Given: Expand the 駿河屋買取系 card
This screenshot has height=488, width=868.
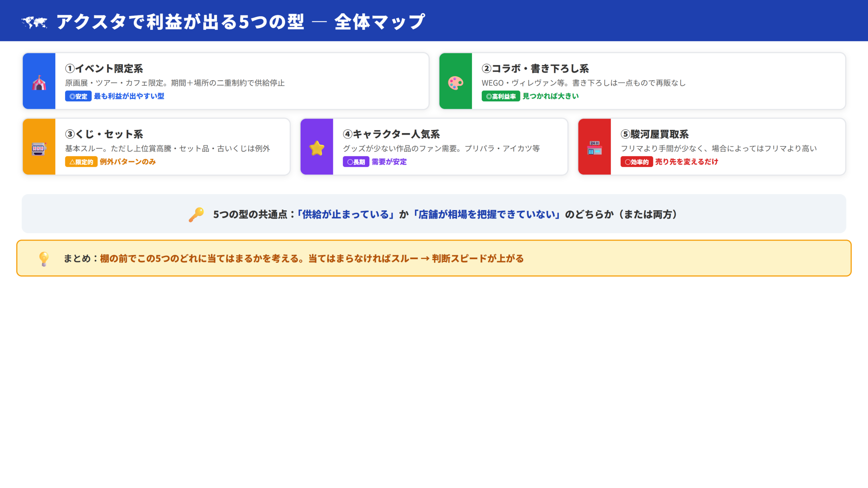Looking at the screenshot, I should (x=712, y=146).
